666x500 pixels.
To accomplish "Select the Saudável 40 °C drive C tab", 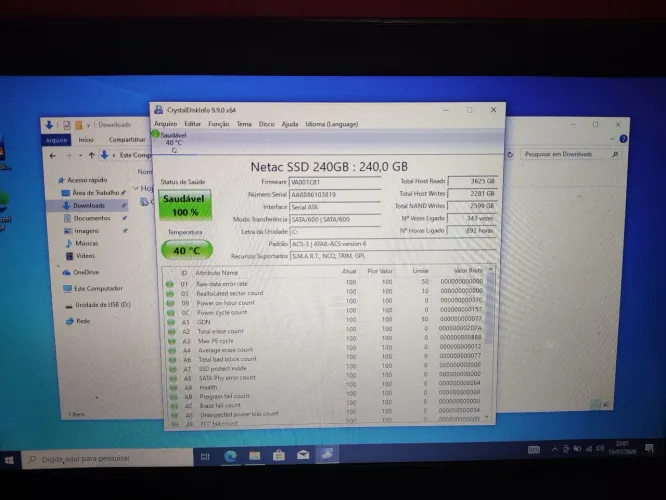I will tap(173, 142).
